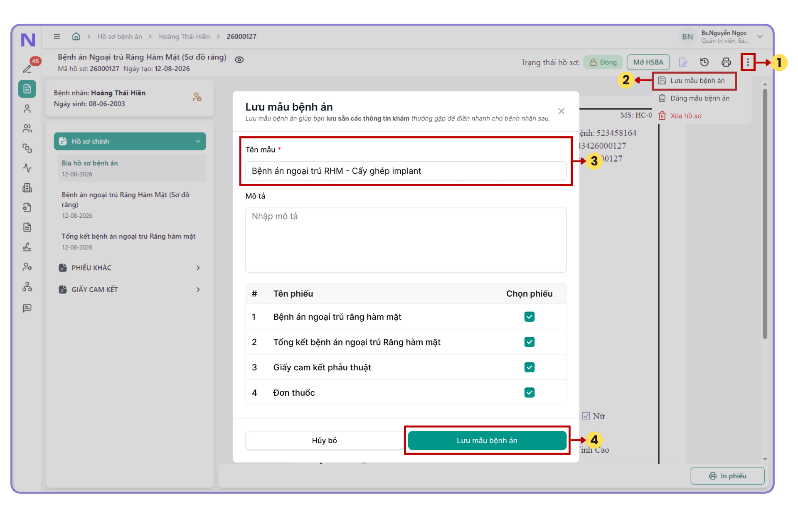
Task: Click the BN user avatar
Action: tap(687, 37)
